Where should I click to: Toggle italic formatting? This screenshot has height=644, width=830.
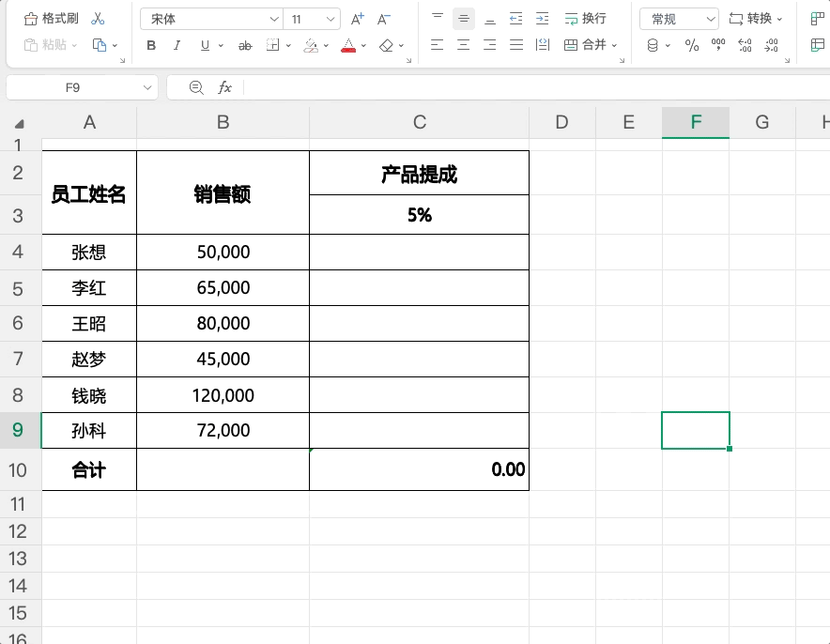pos(177,45)
